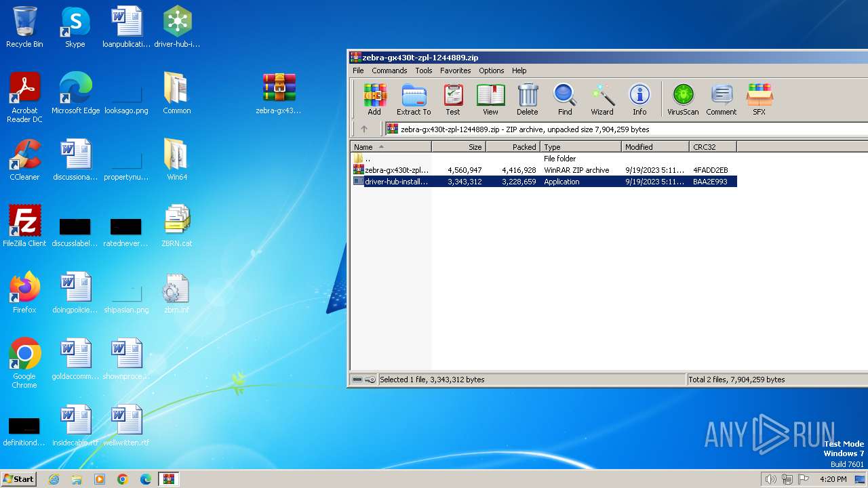Sort by the Size column header
The height and width of the screenshot is (488, 868).
coord(459,146)
